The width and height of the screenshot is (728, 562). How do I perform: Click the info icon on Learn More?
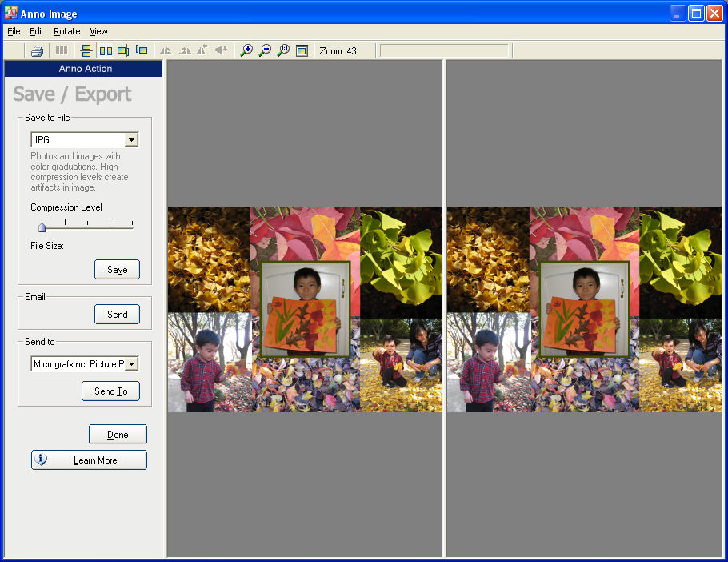(41, 460)
